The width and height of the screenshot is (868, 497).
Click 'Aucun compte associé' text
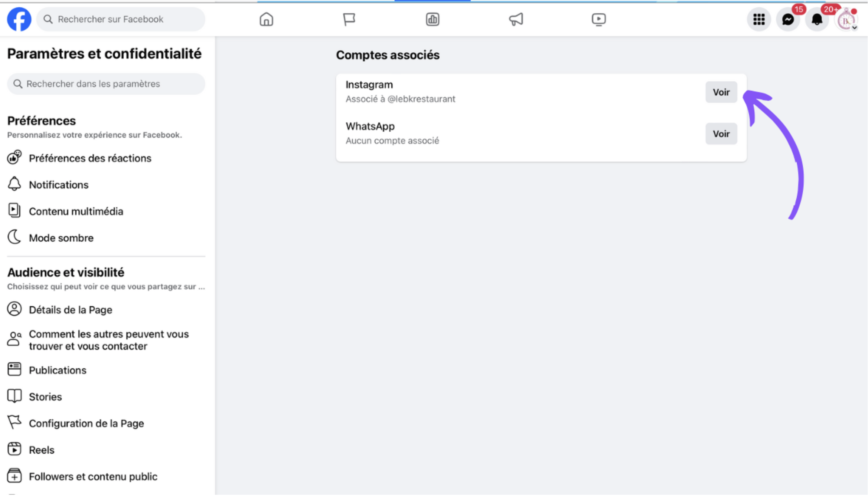[x=392, y=141]
